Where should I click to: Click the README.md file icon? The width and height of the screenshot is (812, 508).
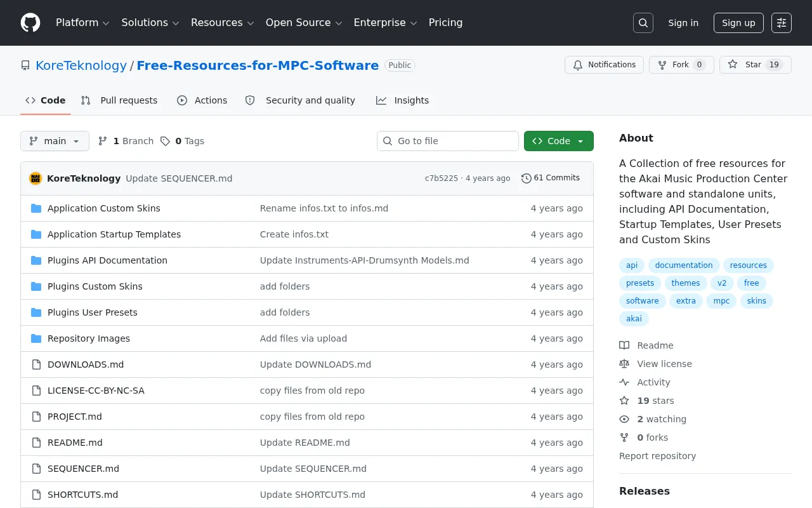pyautogui.click(x=36, y=443)
